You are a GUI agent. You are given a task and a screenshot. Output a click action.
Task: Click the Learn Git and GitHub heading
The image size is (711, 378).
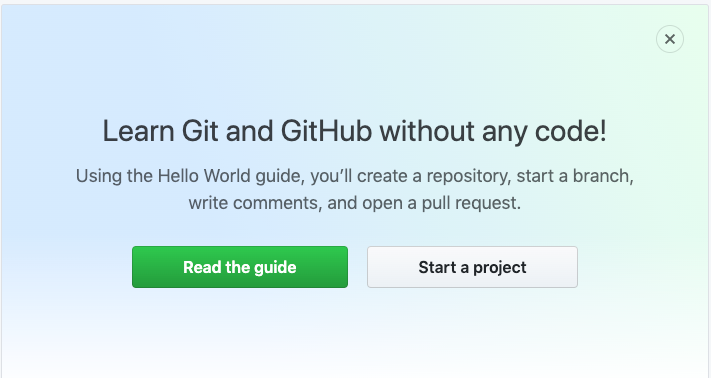(355, 131)
